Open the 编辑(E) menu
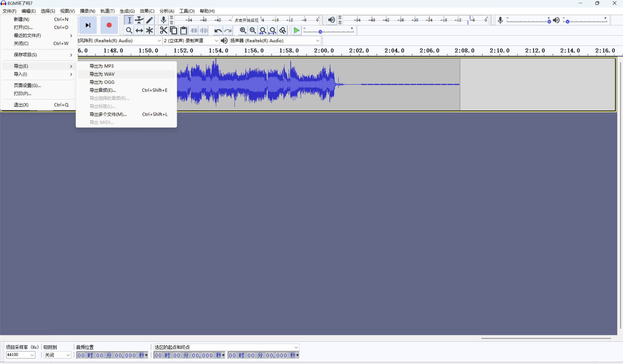The image size is (623, 364). pyautogui.click(x=28, y=11)
